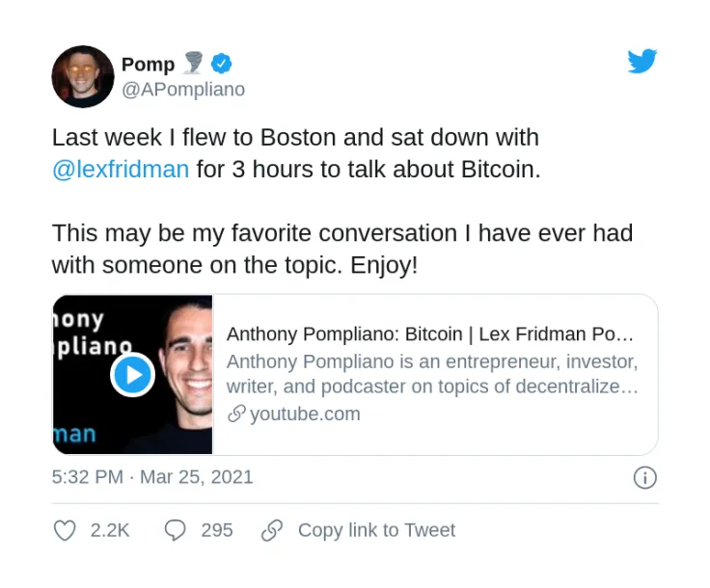This screenshot has height=588, width=710.
Task: Open replies via speech bubble icon
Action: click(x=175, y=530)
